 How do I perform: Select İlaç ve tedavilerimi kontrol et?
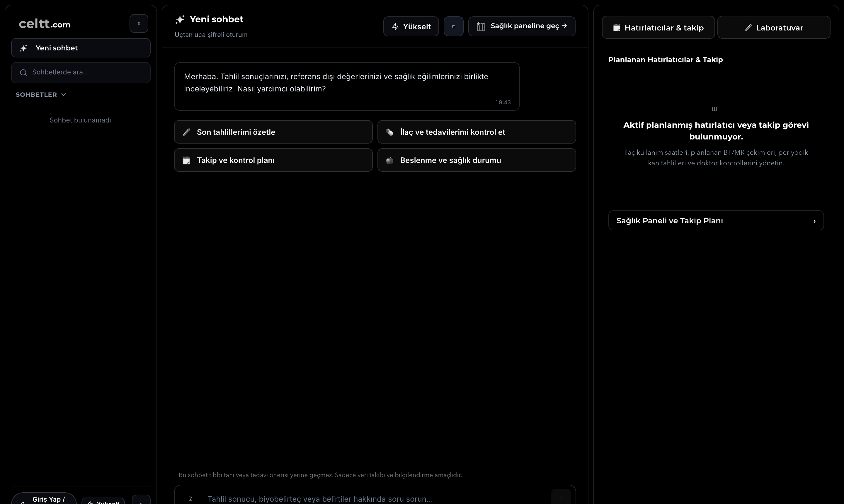point(477,132)
